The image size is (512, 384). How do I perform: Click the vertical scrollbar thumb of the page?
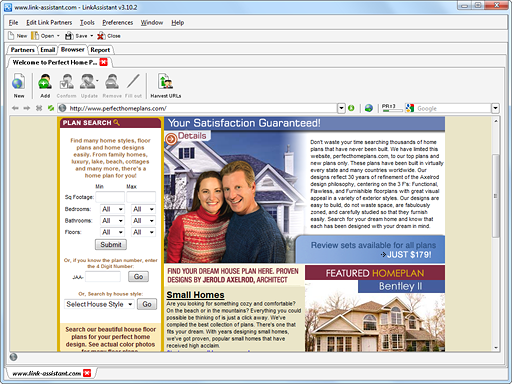pos(496,196)
